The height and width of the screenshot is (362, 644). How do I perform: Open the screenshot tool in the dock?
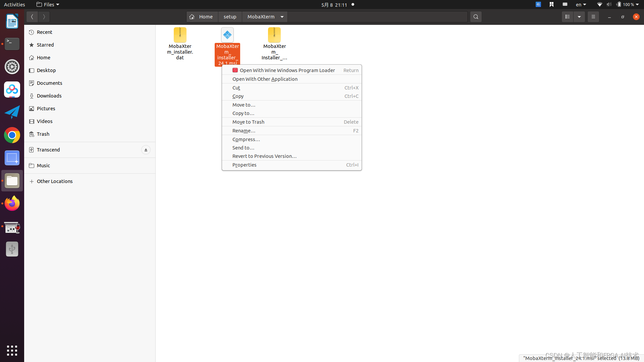coord(12,158)
